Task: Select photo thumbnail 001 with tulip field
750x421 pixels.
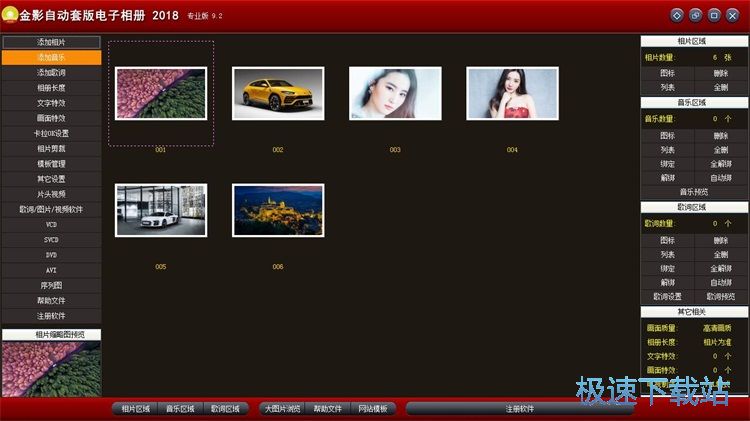Action: tap(161, 93)
